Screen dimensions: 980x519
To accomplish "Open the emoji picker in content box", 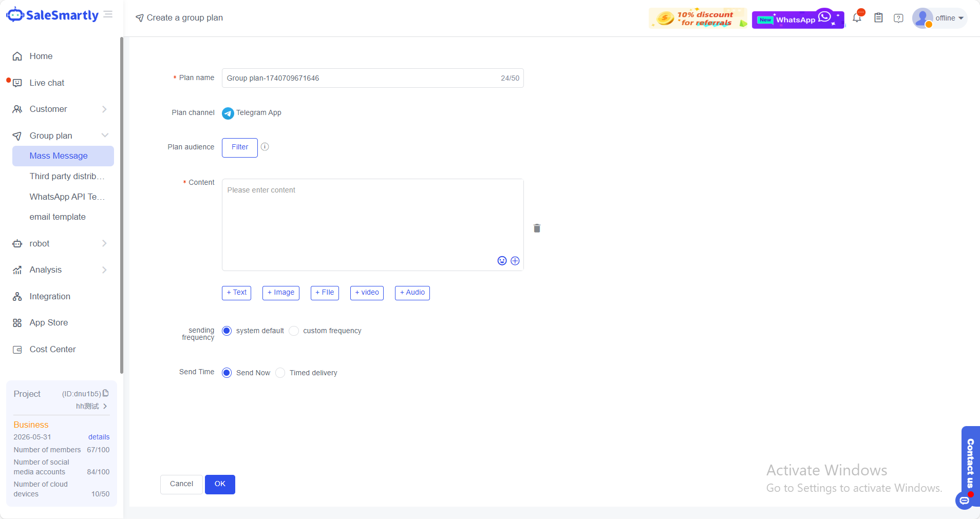I will pyautogui.click(x=502, y=261).
